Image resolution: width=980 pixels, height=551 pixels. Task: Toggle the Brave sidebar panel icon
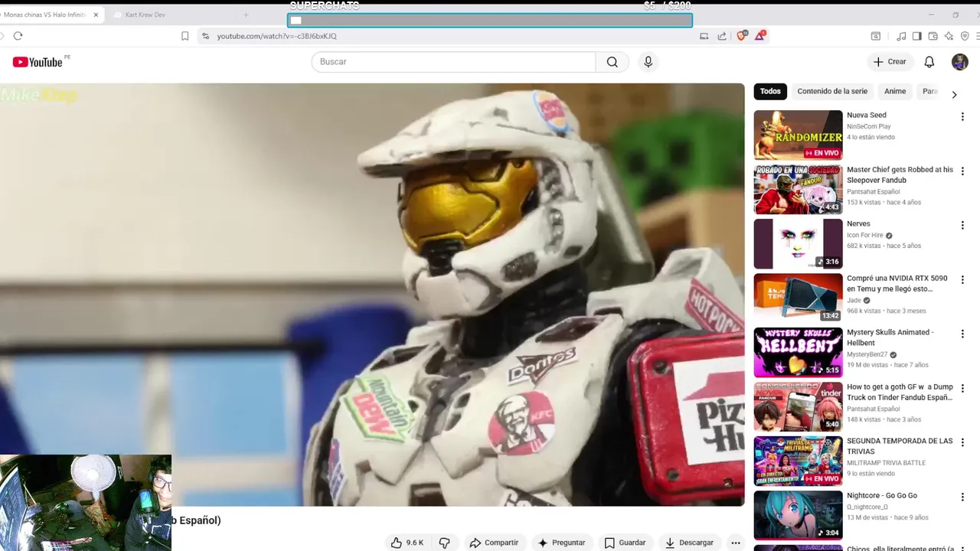tap(917, 36)
